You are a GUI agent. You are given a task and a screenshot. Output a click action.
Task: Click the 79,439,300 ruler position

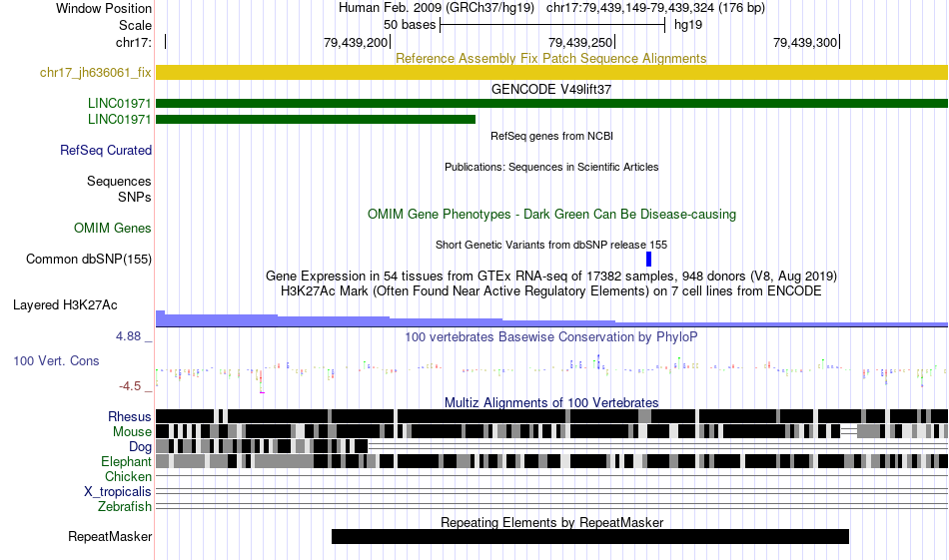point(805,42)
